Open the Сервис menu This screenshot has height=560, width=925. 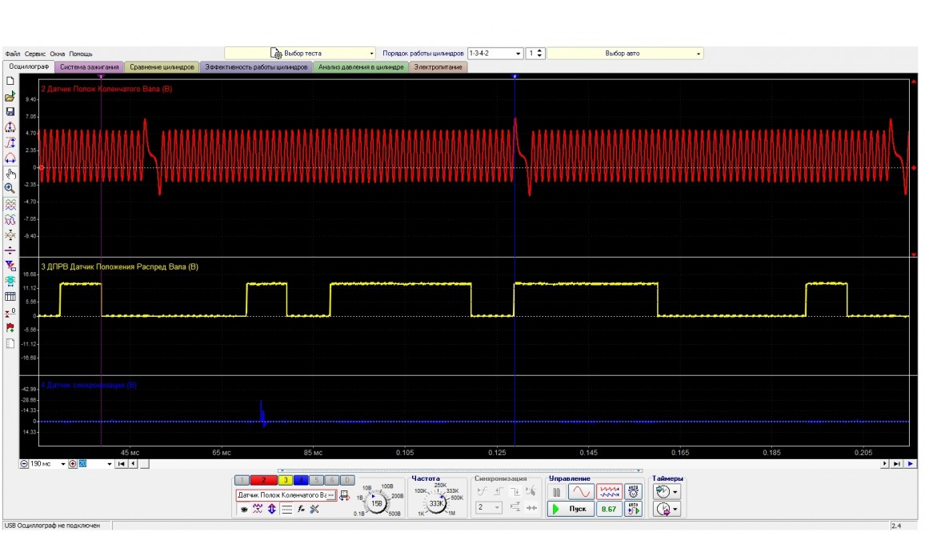point(34,54)
